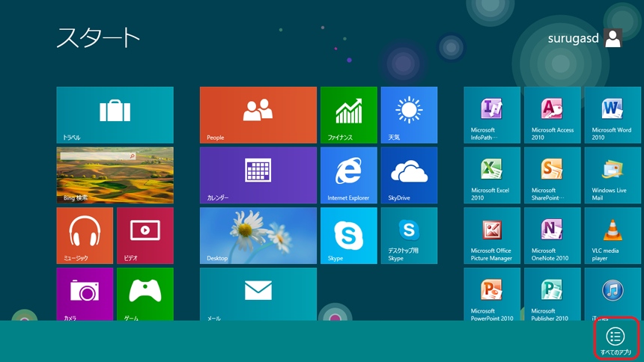Launch Internet Explorer tile
644x362 pixels.
tap(349, 175)
